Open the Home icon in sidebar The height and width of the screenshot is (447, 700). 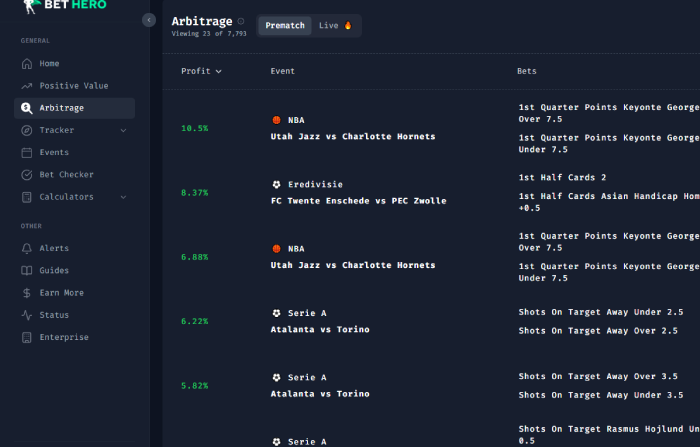pos(27,63)
